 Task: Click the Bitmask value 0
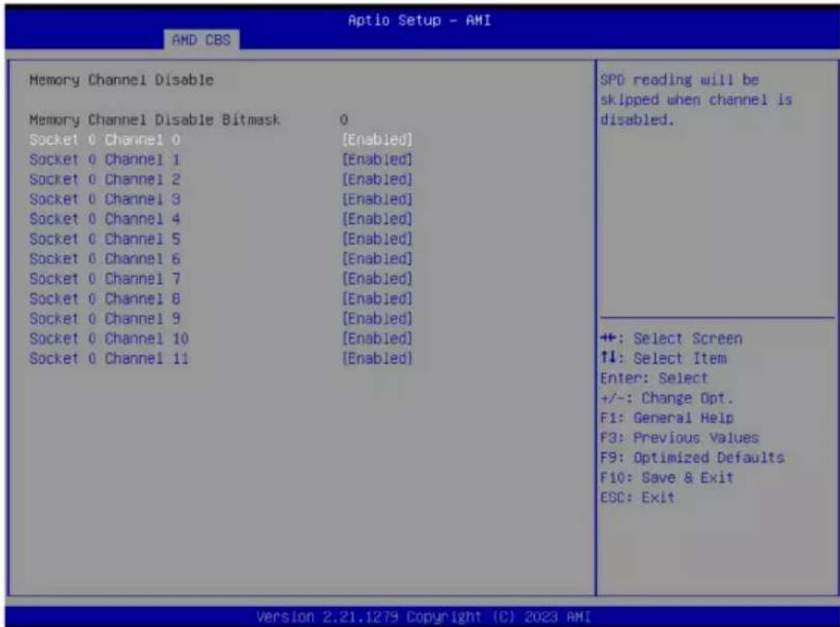343,120
